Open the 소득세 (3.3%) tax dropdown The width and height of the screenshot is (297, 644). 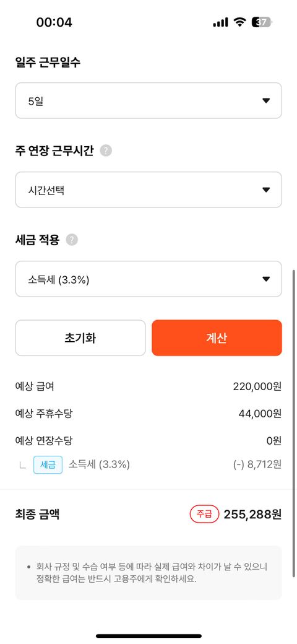point(148,279)
